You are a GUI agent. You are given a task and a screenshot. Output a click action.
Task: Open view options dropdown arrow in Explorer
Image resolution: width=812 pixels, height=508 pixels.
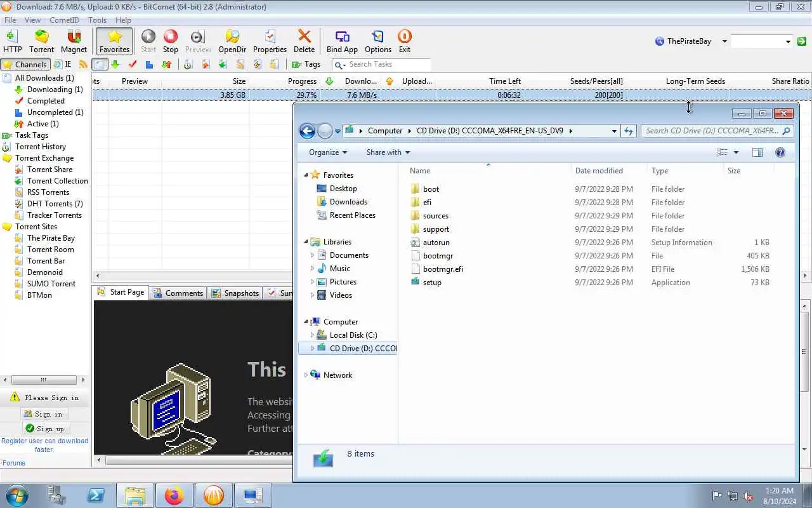coord(736,152)
